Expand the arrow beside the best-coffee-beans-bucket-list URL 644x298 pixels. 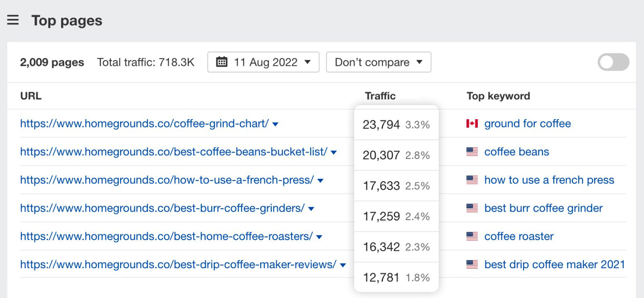click(x=334, y=152)
